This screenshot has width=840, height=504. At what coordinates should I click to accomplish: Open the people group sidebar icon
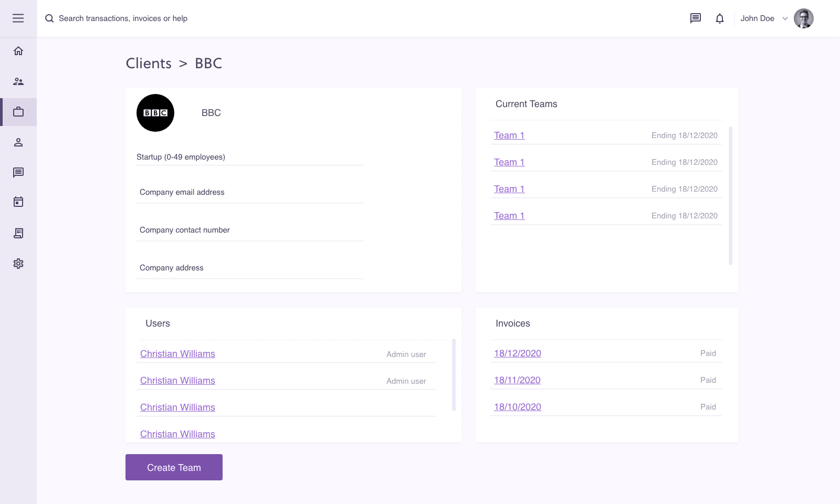coord(18,81)
